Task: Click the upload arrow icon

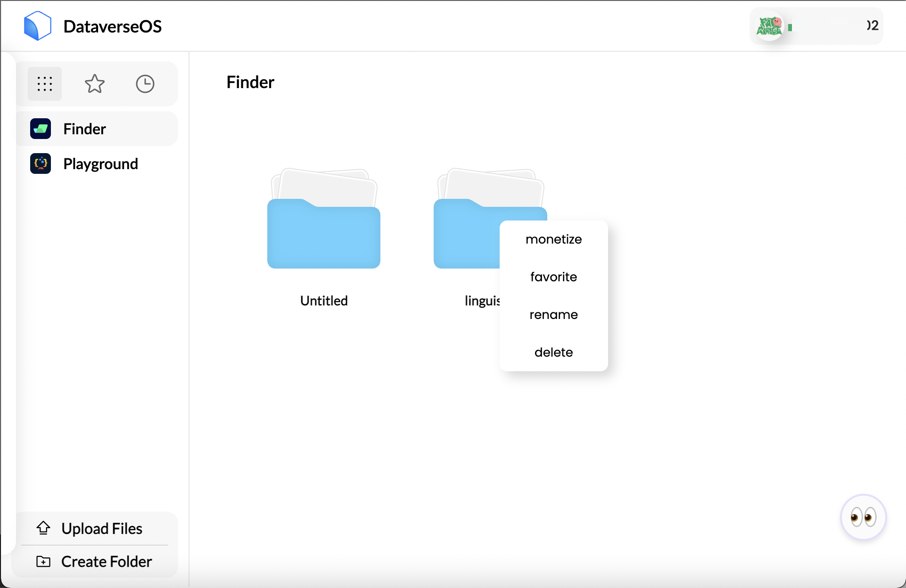Action: pos(43,528)
